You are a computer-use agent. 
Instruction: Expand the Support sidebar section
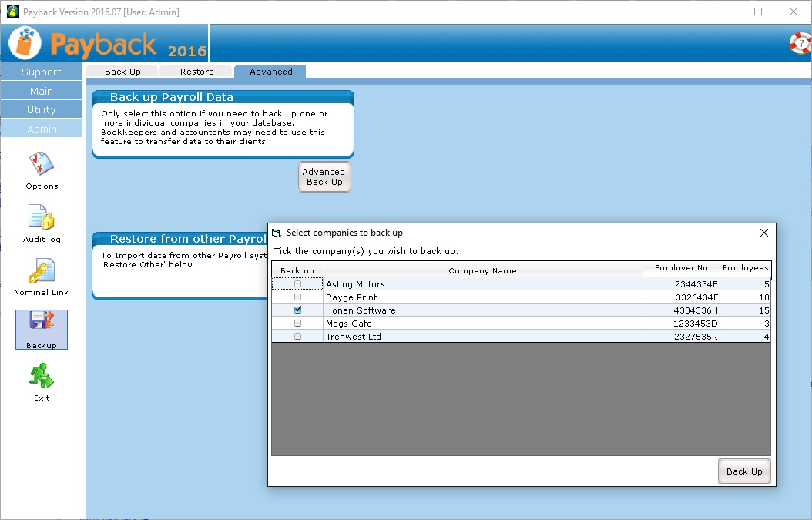click(x=42, y=72)
